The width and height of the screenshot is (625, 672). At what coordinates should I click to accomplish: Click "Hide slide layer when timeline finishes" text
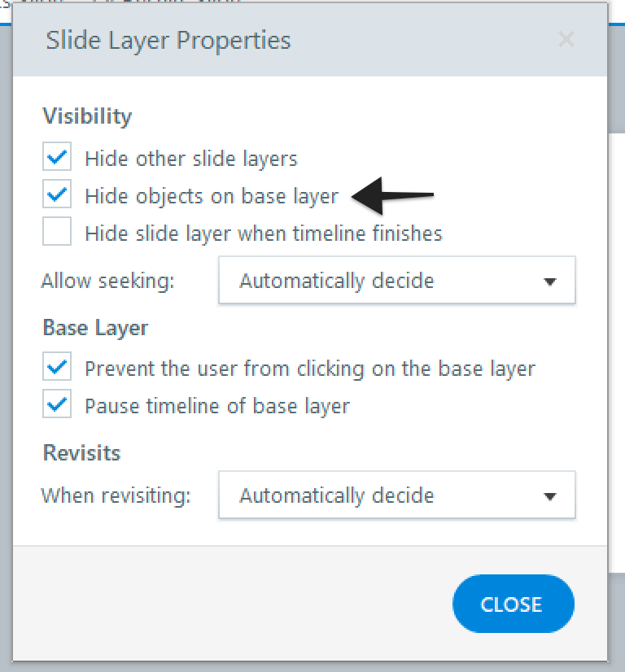tap(264, 234)
